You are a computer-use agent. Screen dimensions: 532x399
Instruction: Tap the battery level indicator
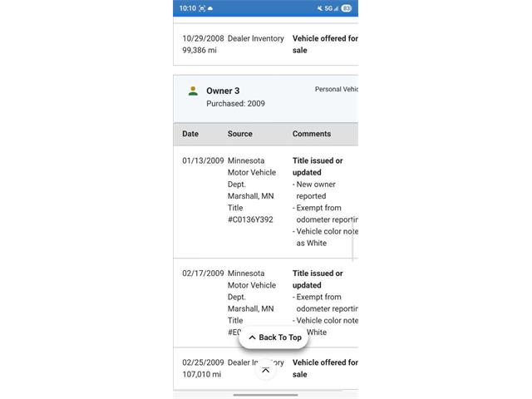pos(347,8)
